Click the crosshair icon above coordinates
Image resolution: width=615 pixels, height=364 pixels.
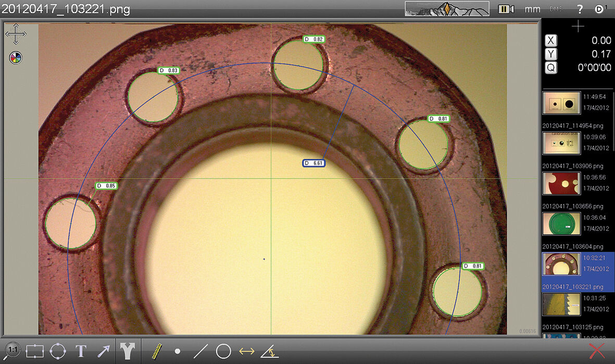[x=578, y=26]
